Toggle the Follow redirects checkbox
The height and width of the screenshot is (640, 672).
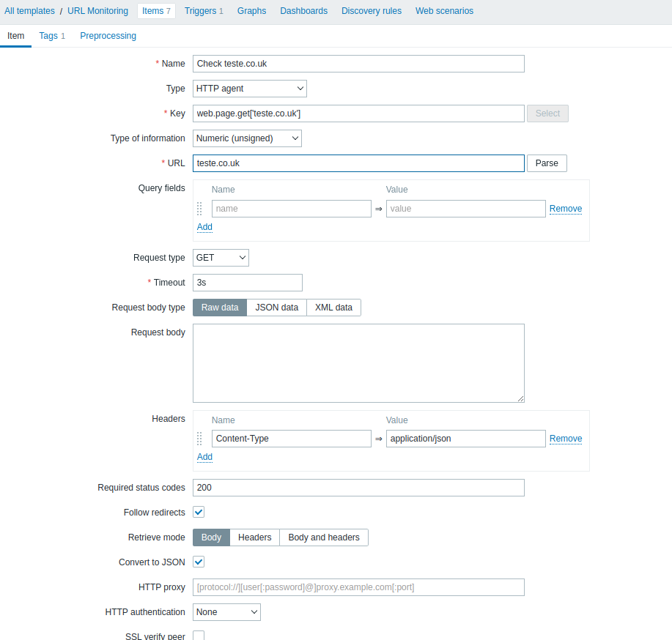199,512
